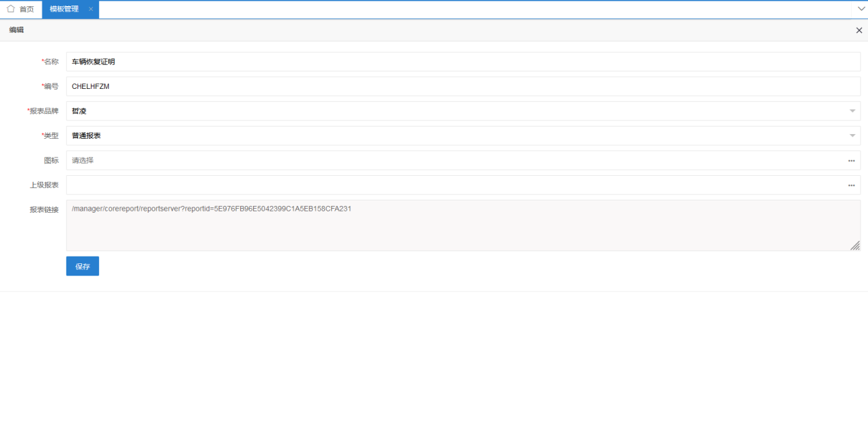This screenshot has width=868, height=433.
Task: Click the ellipsis icon in the 上级报表 field
Action: pyautogui.click(x=852, y=185)
